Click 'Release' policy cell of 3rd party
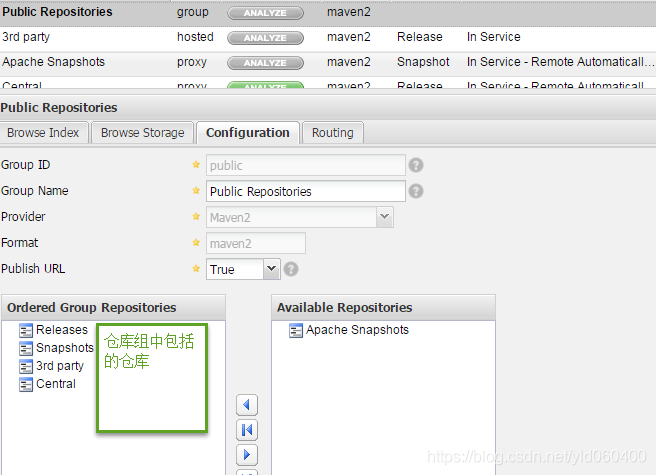Image resolution: width=656 pixels, height=475 pixels. (x=420, y=37)
